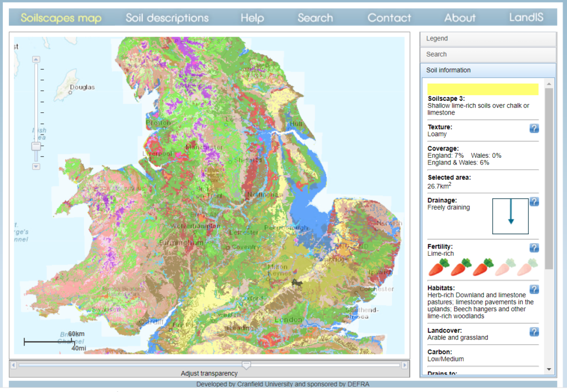Image resolution: width=567 pixels, height=392 pixels.
Task: Click the Soil information scrollbar thumb
Action: [x=549, y=179]
